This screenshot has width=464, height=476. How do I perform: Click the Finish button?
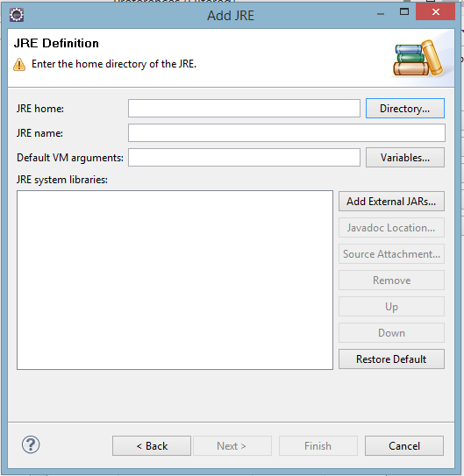coord(318,446)
